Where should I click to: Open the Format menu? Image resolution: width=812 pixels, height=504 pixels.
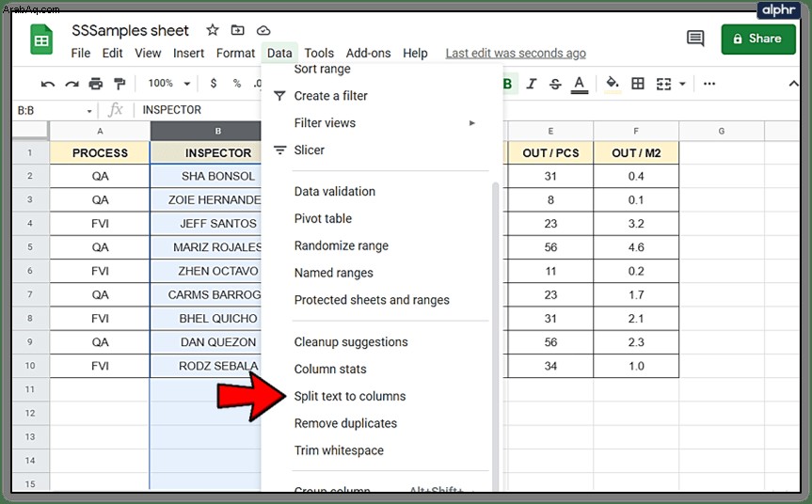pyautogui.click(x=235, y=54)
